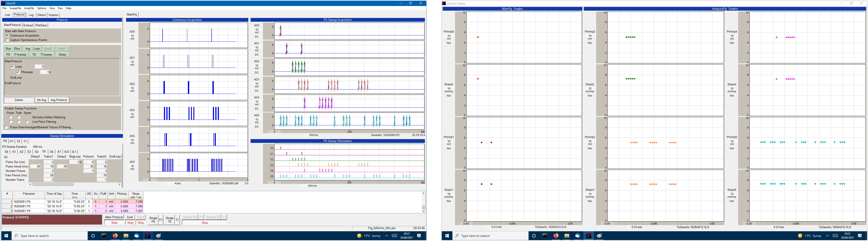This screenshot has height=241, width=868.
Task: Open Firefox in the WinLTP screen's taskbar
Action: tap(115, 236)
